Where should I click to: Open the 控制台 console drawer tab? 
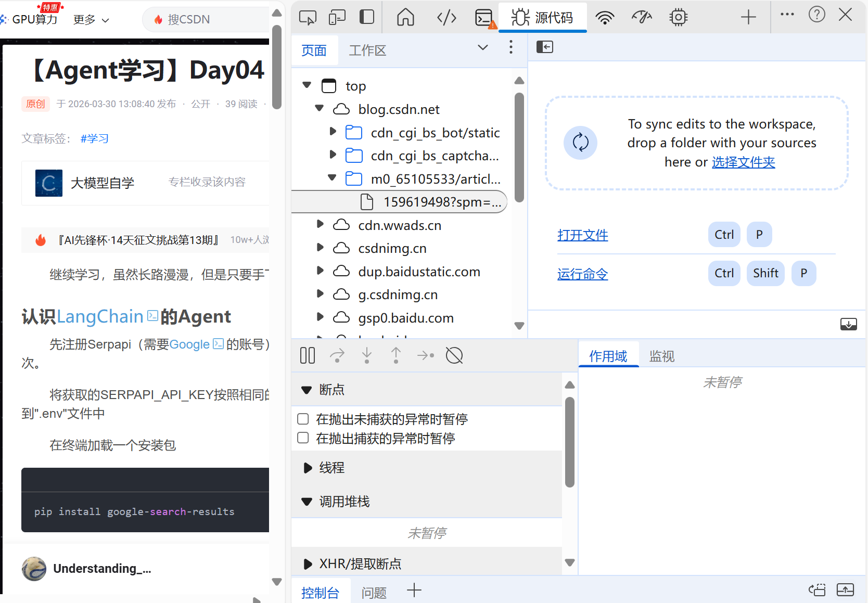coord(320,593)
